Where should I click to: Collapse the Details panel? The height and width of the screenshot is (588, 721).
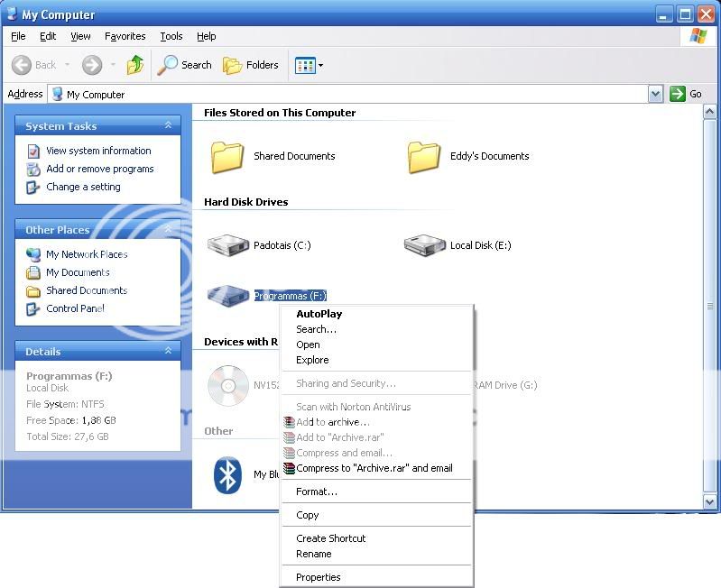pyautogui.click(x=168, y=352)
